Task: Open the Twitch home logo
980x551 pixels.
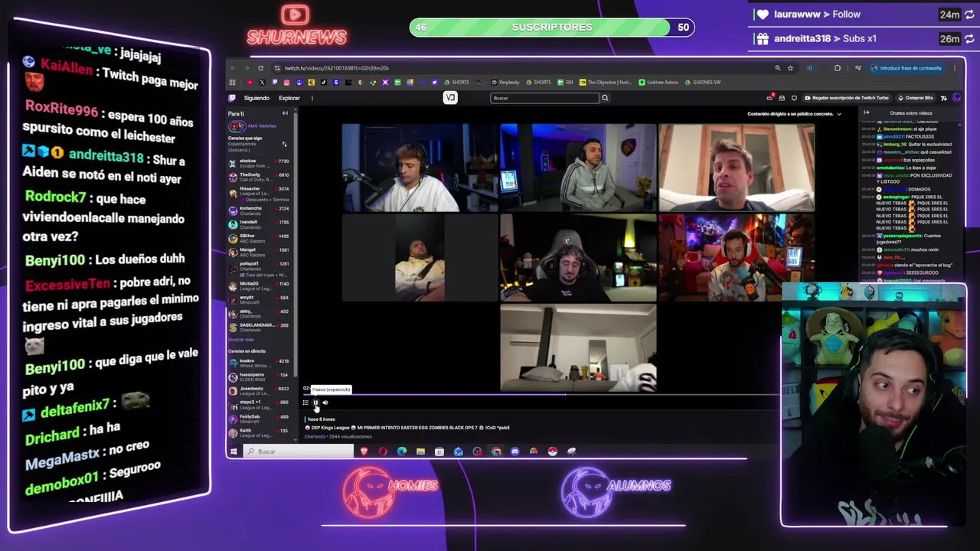Action: (232, 98)
